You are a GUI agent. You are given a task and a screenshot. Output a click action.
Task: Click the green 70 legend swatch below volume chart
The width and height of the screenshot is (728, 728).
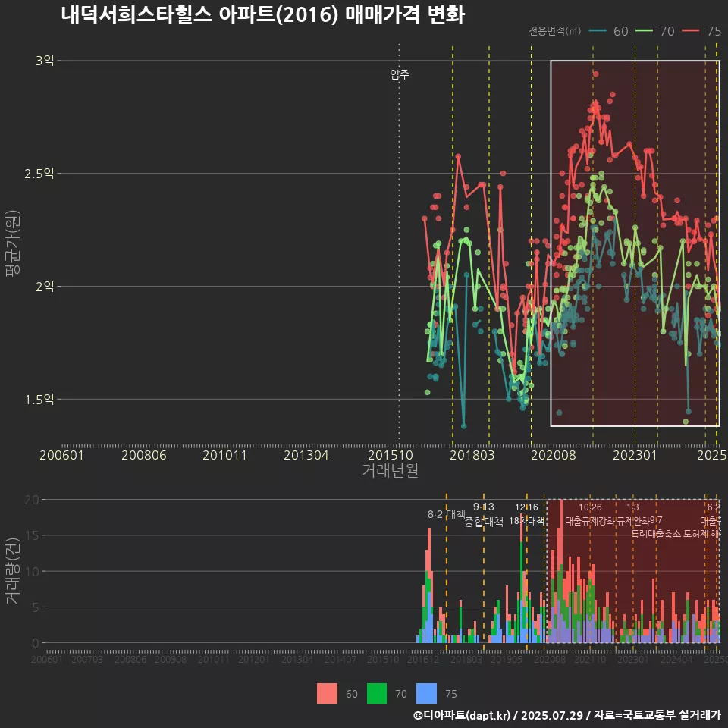coord(377,693)
